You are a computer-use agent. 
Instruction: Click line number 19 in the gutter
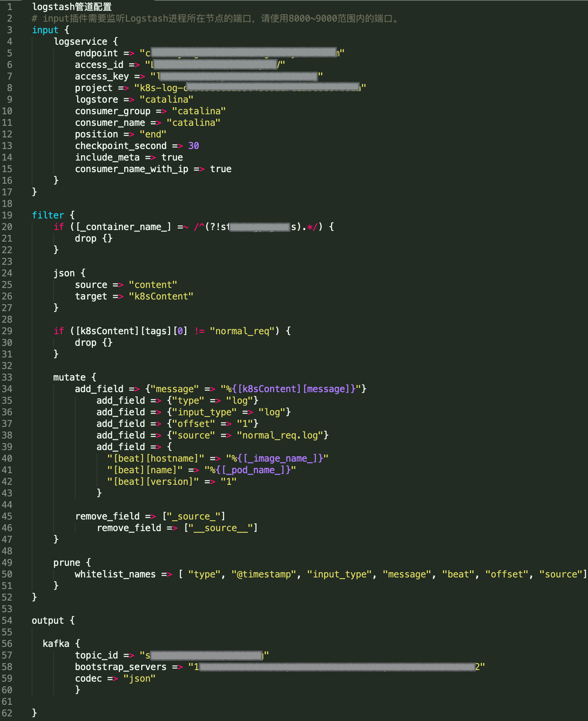click(7, 215)
